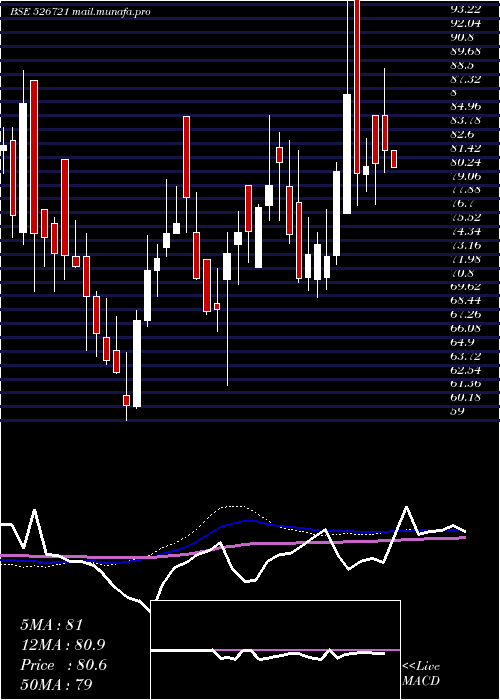This screenshot has width=500, height=700.
Task: Click the 90.8 price level label
Action: [463, 37]
